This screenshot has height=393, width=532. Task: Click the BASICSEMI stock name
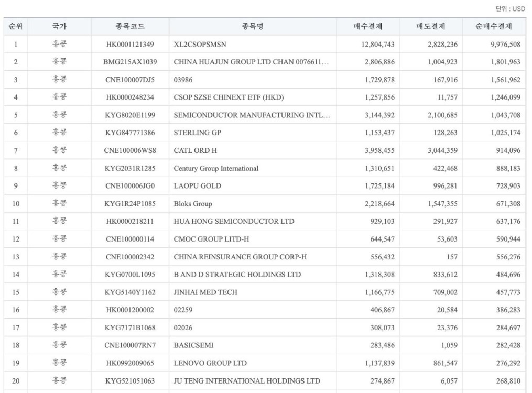click(x=194, y=345)
